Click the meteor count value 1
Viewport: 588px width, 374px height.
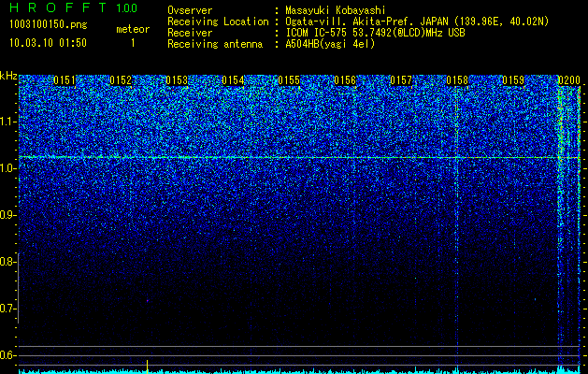[133, 43]
